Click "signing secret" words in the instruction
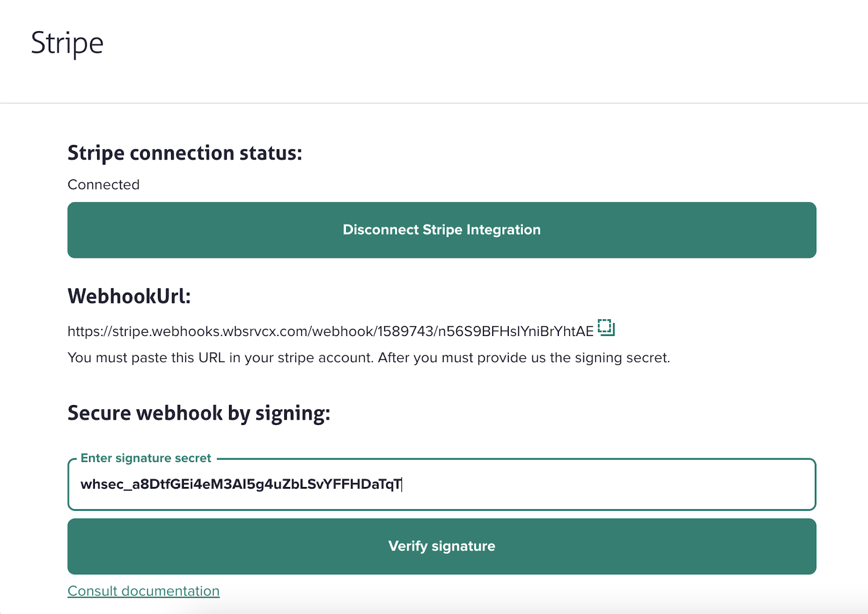This screenshot has width=868, height=614. [x=622, y=358]
